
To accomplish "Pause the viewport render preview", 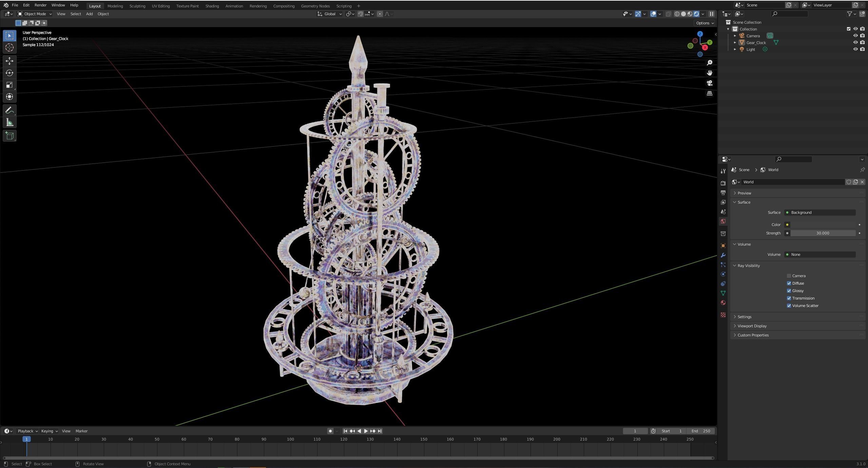I will [712, 14].
